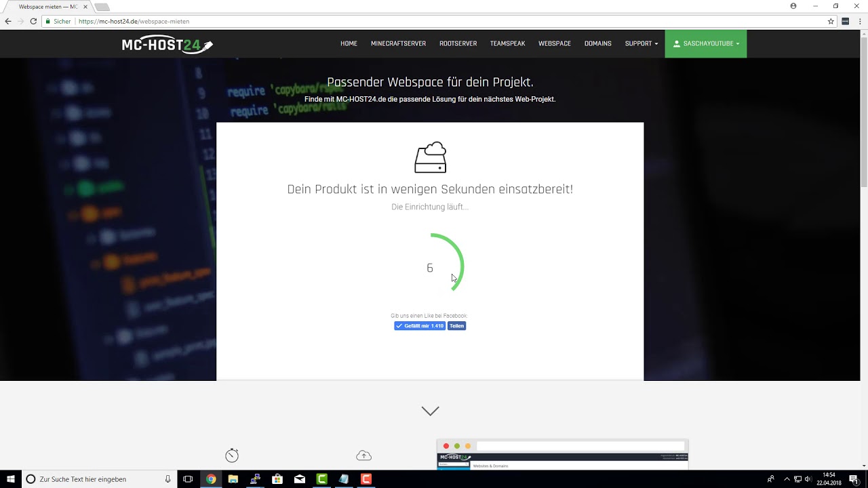Click the Facebook 'Gefällt mir' button
The height and width of the screenshot is (488, 868).
[x=420, y=326]
